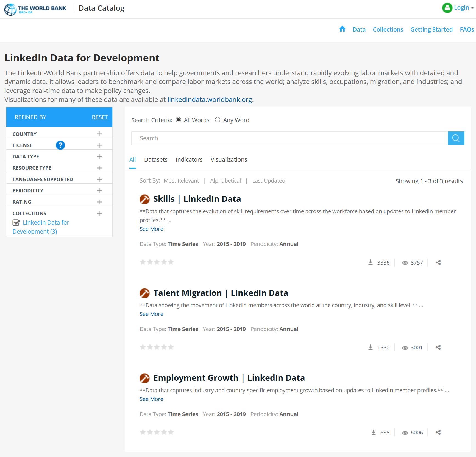Click the License help question mark icon
The image size is (476, 457).
coord(60,145)
